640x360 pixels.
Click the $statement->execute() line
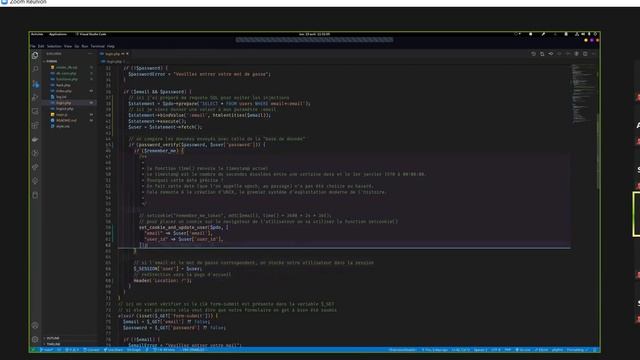157,121
